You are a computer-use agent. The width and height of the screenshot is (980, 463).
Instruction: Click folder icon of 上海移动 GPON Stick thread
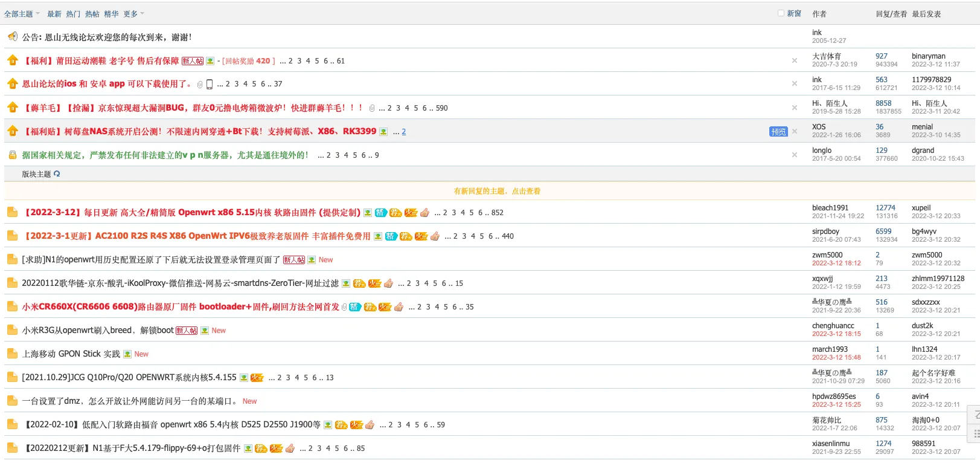[12, 354]
